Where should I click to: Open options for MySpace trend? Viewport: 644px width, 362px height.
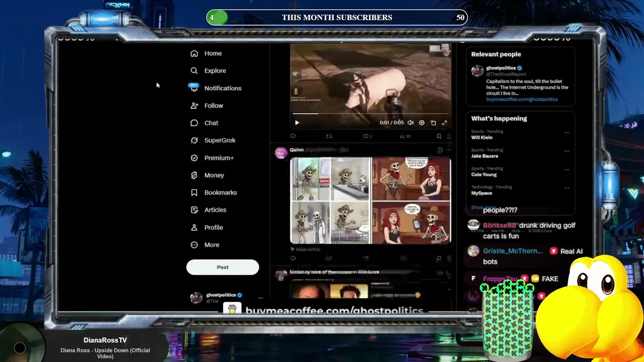[567, 189]
